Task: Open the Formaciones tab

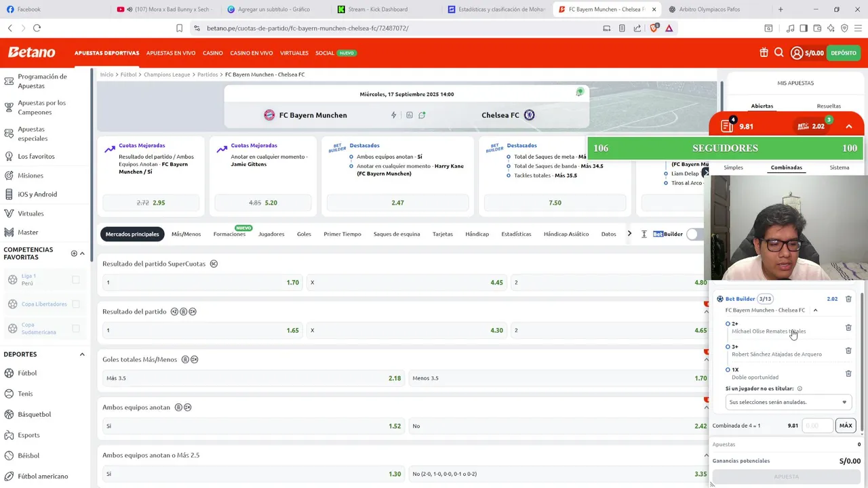Action: (229, 234)
